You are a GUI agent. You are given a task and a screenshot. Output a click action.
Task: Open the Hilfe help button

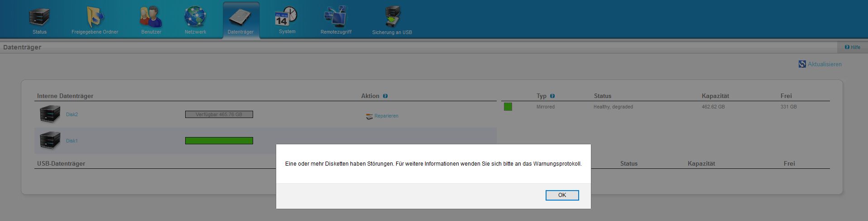852,47
